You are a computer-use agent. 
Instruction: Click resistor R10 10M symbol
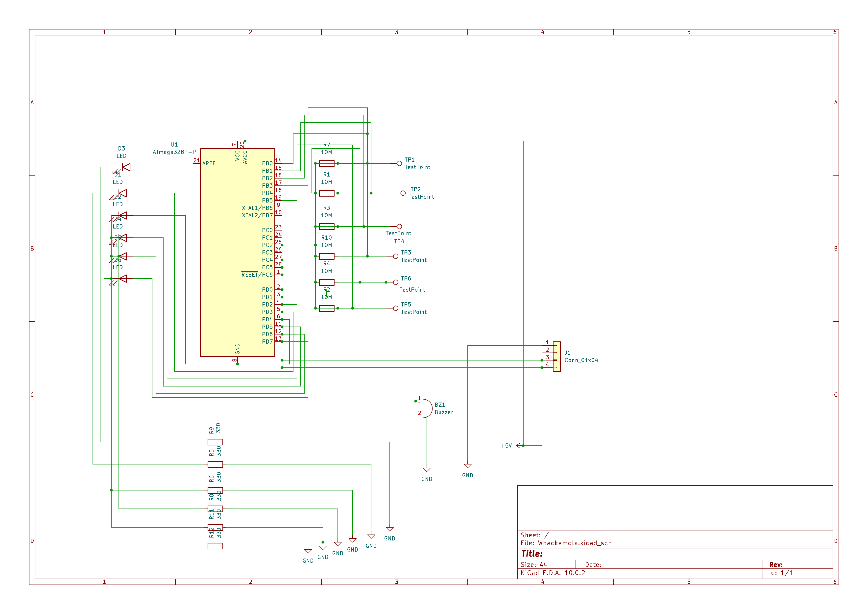(x=327, y=256)
